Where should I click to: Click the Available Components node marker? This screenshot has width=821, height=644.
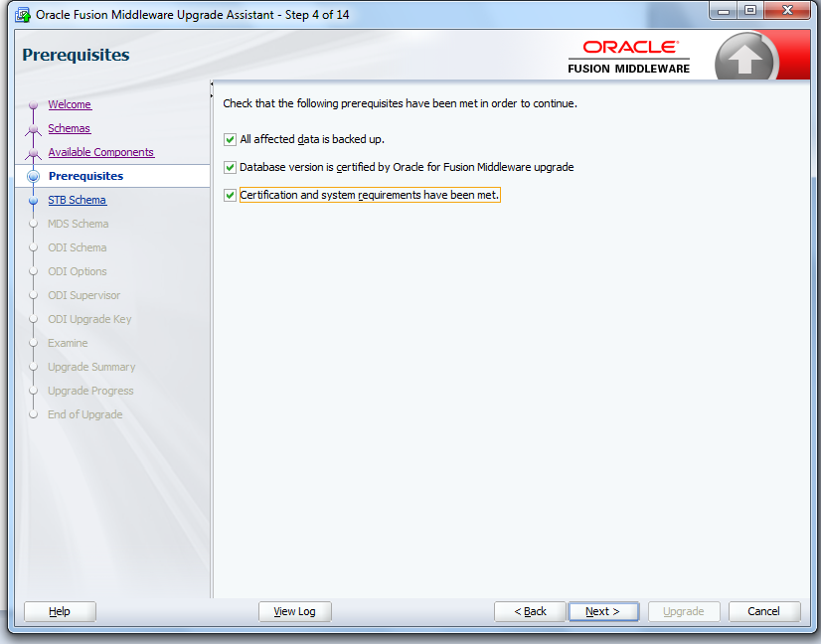coord(33,153)
